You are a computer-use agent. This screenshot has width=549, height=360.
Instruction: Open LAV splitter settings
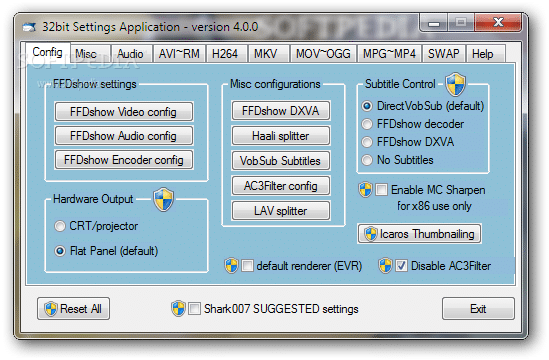click(280, 211)
